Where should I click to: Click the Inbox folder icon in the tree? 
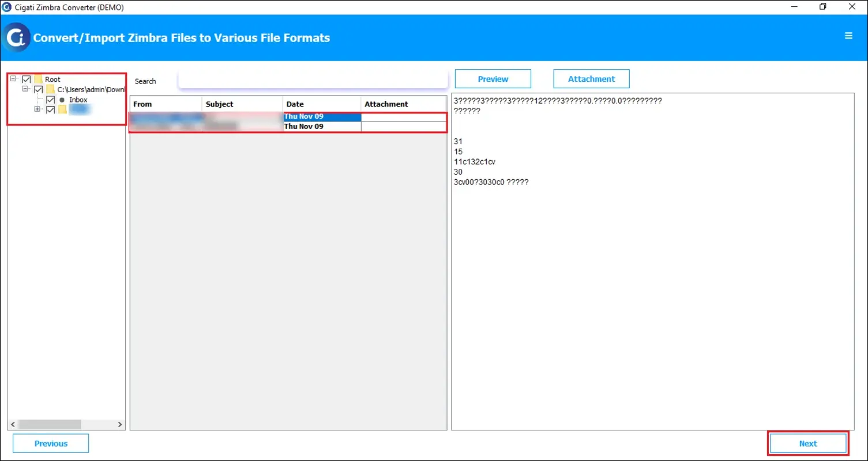(62, 99)
